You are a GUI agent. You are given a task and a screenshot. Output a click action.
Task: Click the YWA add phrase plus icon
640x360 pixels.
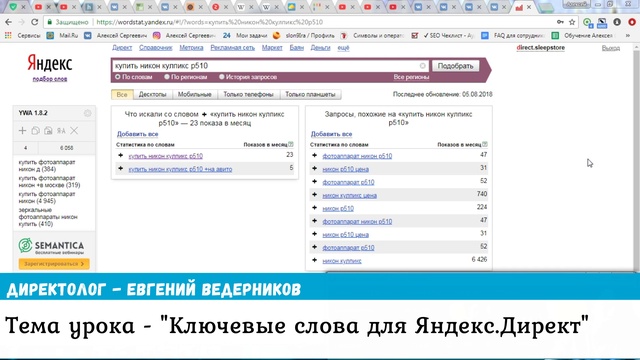pos(22,131)
